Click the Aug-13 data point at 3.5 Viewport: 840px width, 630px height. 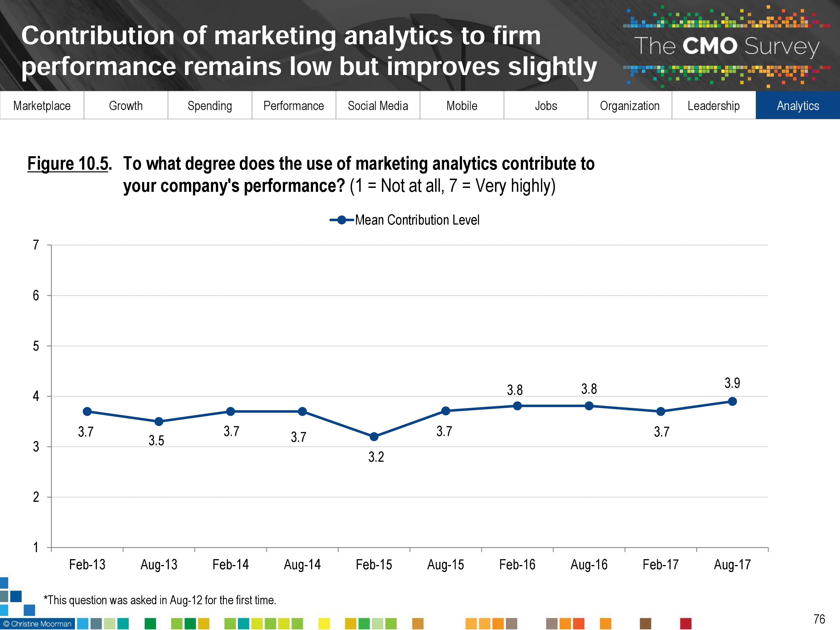pyautogui.click(x=159, y=421)
